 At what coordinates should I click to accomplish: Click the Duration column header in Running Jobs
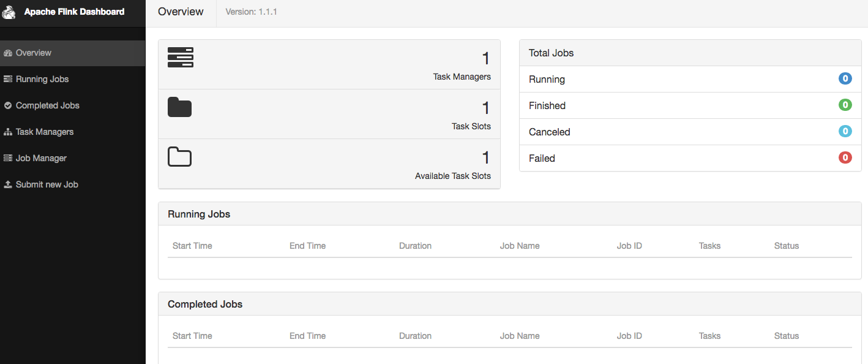415,246
